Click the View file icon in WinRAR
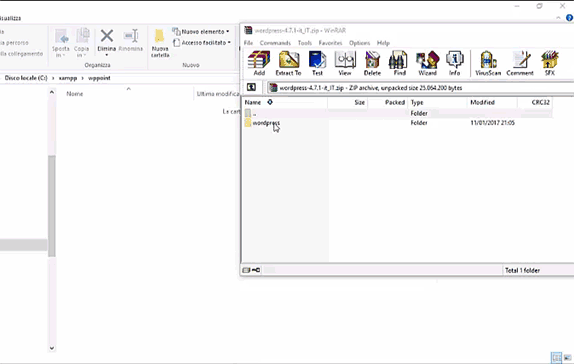The height and width of the screenshot is (364, 574). point(345,63)
